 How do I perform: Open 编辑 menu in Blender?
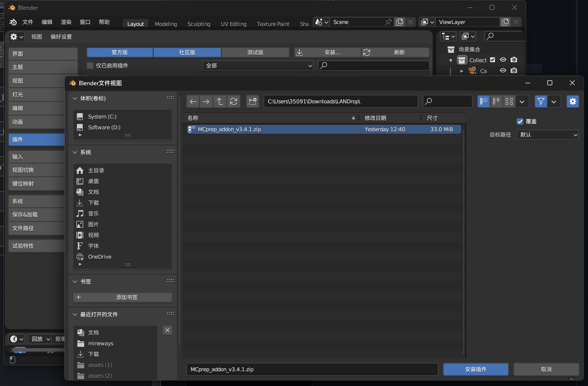[47, 22]
